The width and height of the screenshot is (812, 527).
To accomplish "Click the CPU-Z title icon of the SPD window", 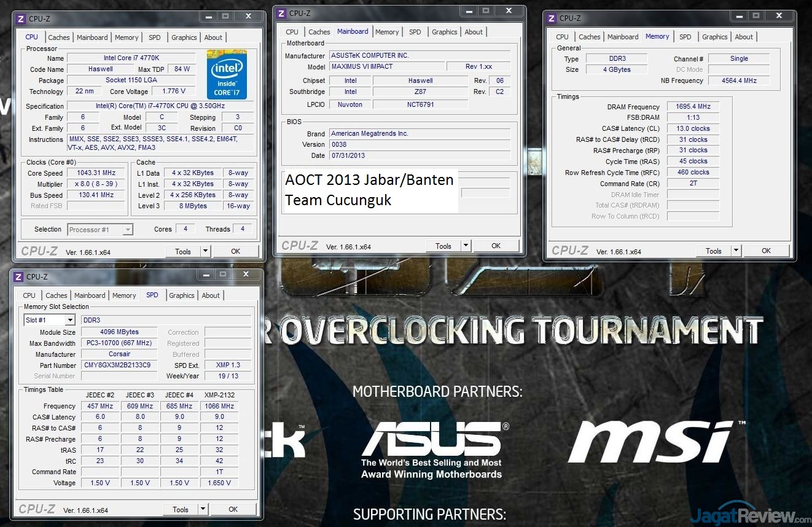I will [x=18, y=276].
